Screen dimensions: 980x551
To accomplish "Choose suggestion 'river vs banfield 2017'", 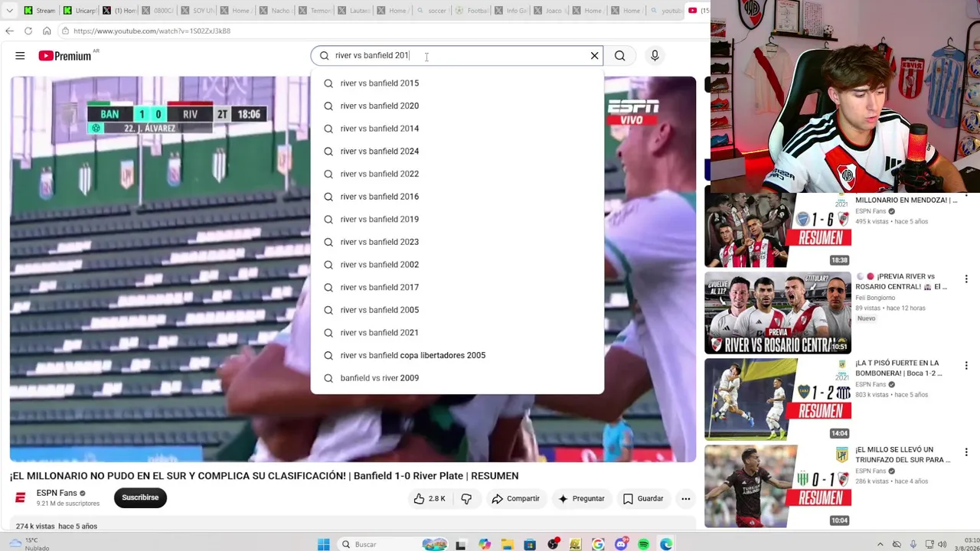I will (457, 287).
